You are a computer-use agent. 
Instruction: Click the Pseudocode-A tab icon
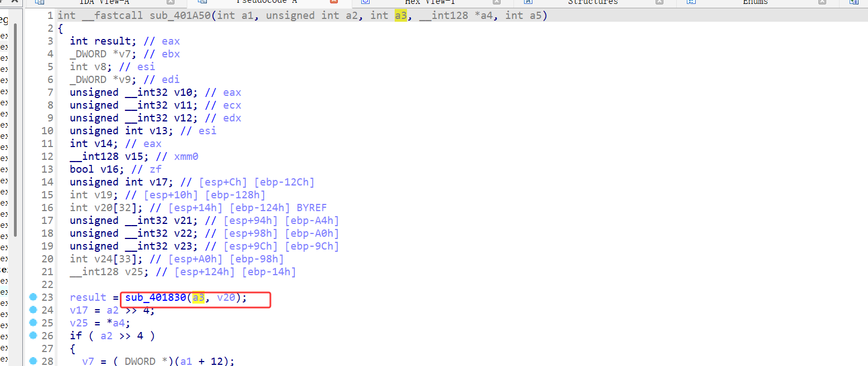coord(202,2)
